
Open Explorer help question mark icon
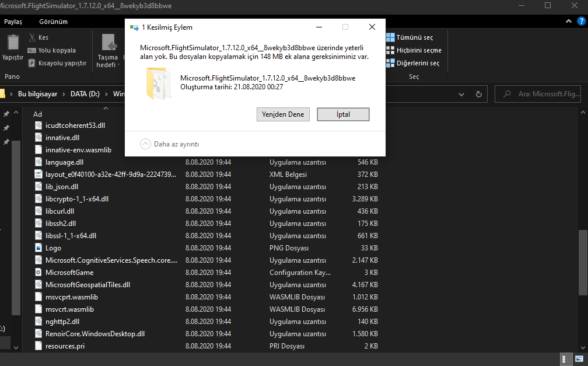(x=582, y=22)
